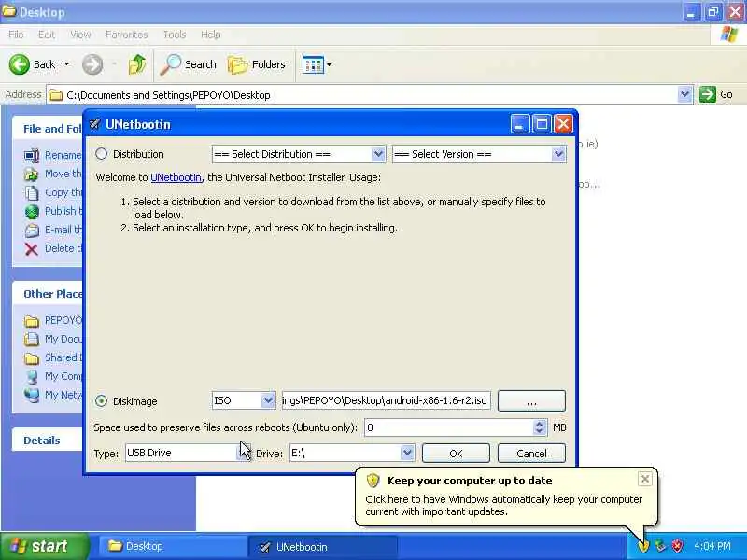Open the Explorer address bar dropdown
Viewport: 747px width, 560px height.
point(684,94)
